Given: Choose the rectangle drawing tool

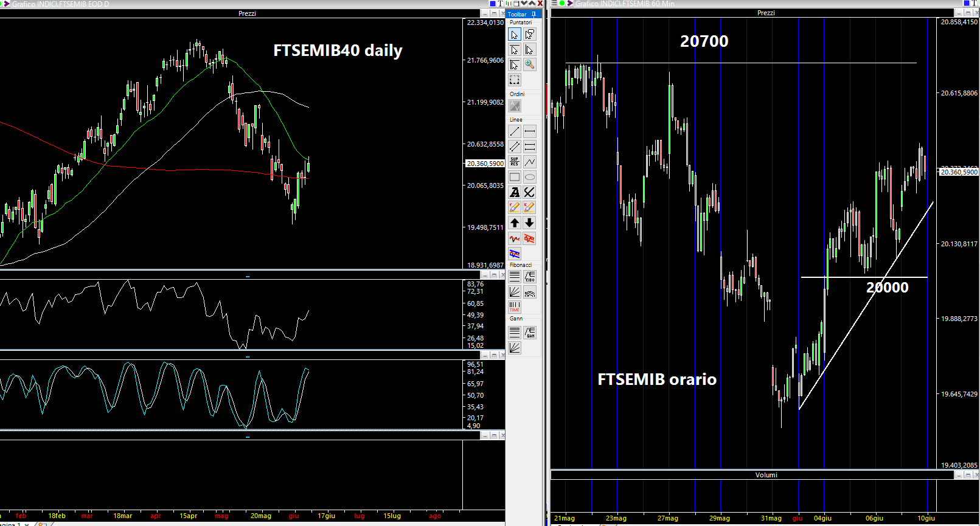Looking at the screenshot, I should tap(515, 177).
